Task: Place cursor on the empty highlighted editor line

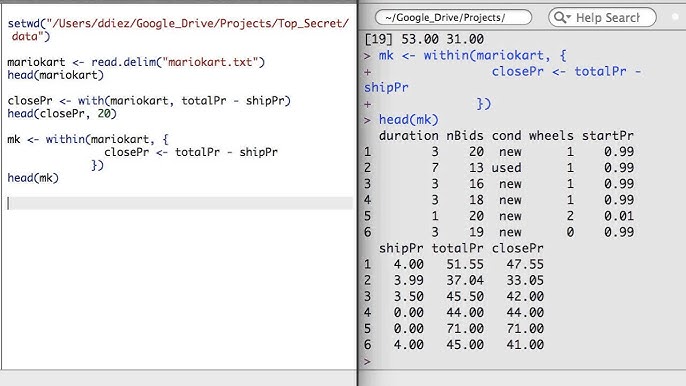Action: pyautogui.click(x=180, y=204)
